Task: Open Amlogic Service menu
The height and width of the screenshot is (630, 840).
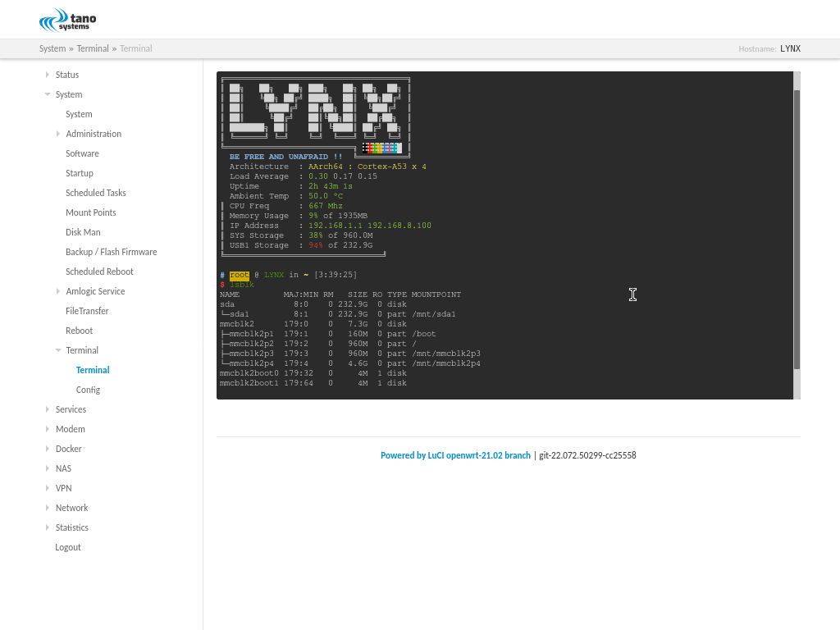Action: (95, 291)
